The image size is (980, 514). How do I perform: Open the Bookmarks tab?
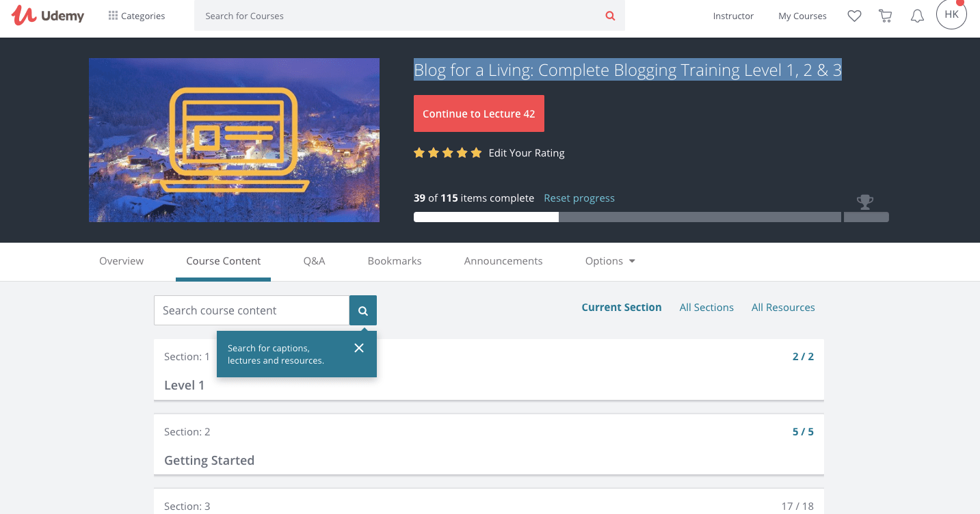pos(395,261)
